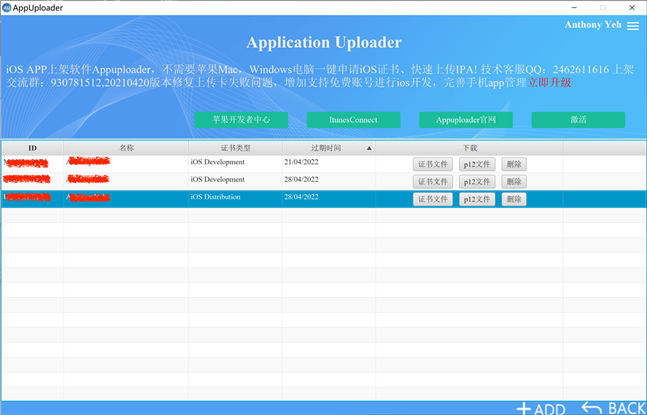
Task: Download p12文件 for second iOS Development row
Action: (x=477, y=182)
